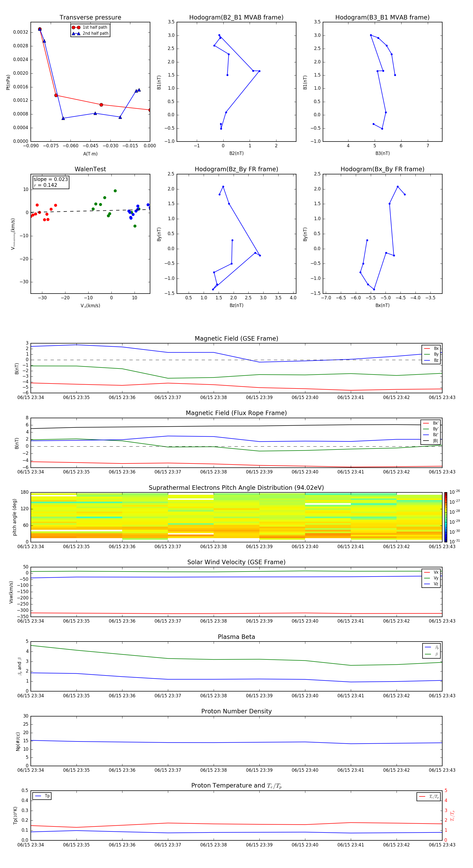Click the βp legend entry in Plasma Beta
This screenshot has height=868, width=473.
point(431,647)
